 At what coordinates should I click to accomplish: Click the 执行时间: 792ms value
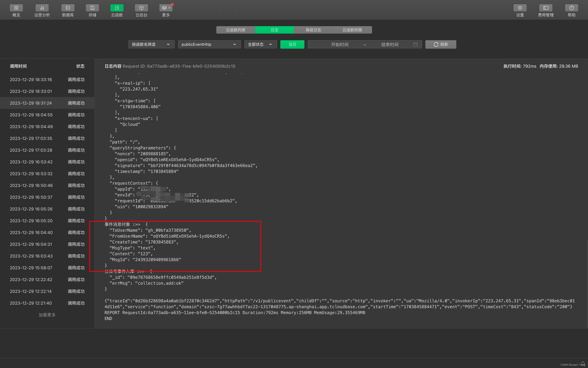coord(520,66)
